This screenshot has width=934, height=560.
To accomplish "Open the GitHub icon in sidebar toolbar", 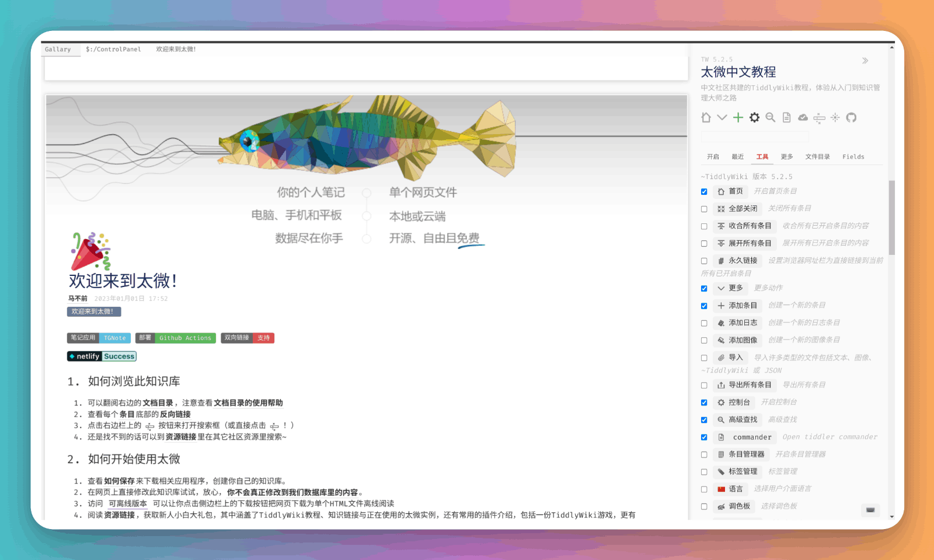I will [x=851, y=118].
